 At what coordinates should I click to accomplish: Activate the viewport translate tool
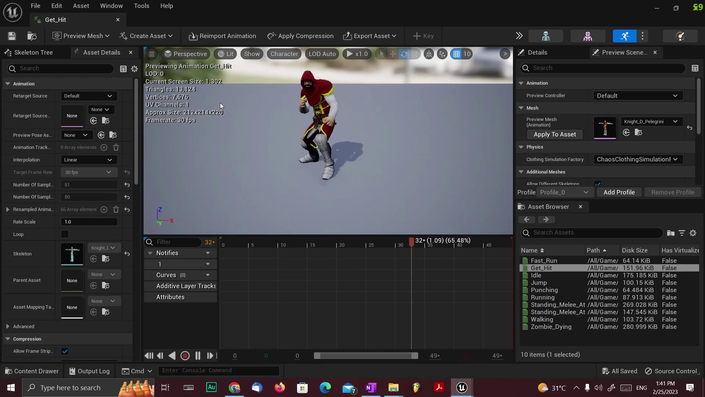point(393,54)
